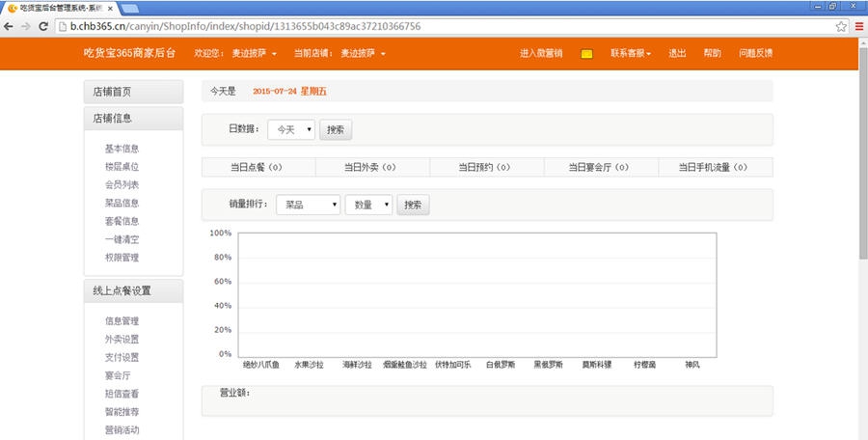Open the Chrome menu hamburger icon
The height and width of the screenshot is (440, 868).
[x=859, y=26]
